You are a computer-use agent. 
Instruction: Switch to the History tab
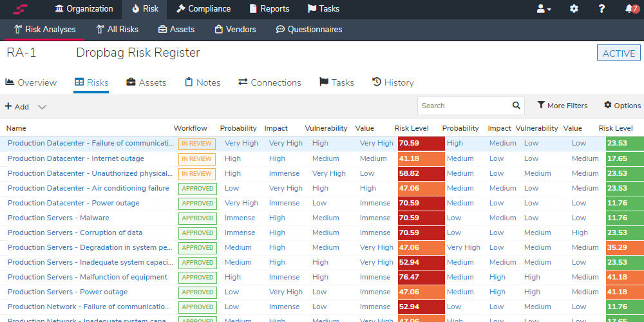pos(392,82)
